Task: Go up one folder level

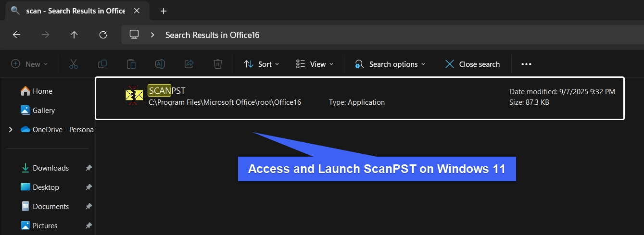Action: click(74, 35)
